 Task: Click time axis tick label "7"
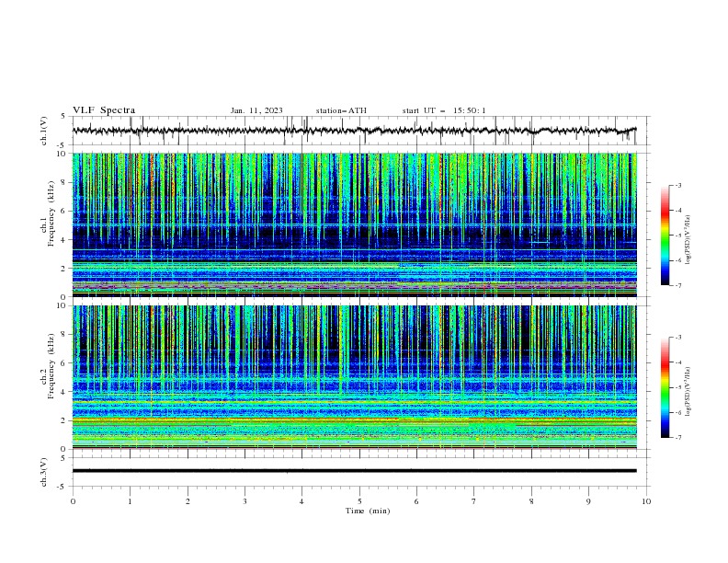click(x=474, y=501)
